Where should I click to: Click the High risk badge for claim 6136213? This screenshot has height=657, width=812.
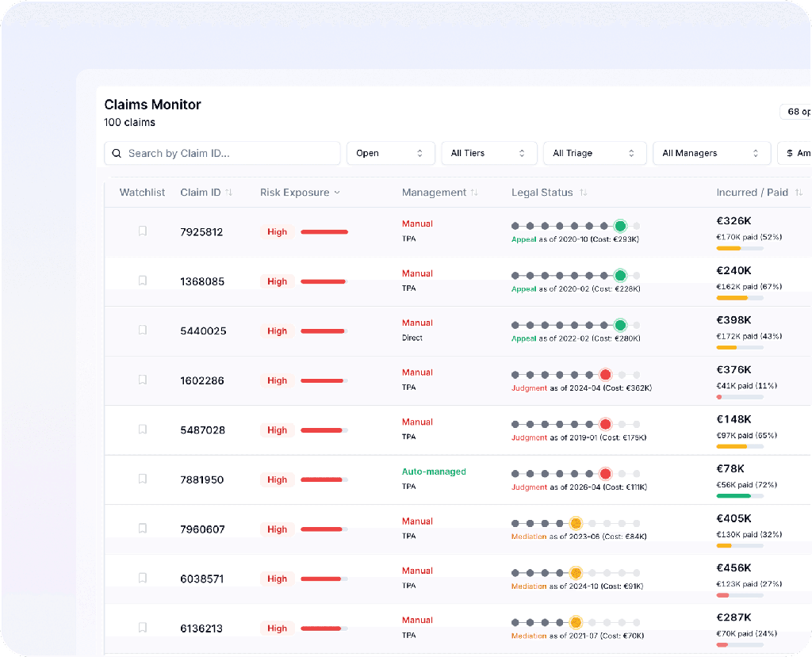[277, 628]
